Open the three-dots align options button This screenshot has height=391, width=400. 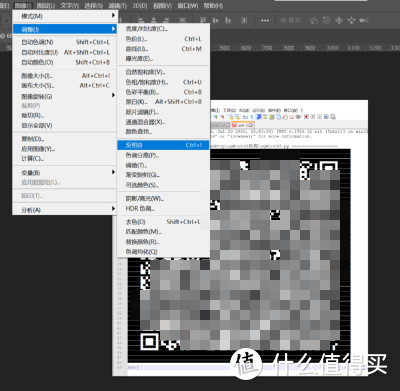click(265, 20)
